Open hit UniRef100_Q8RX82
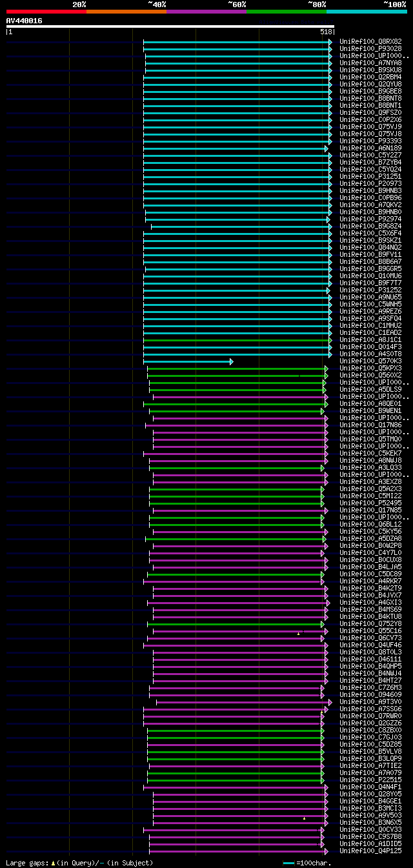This screenshot has width=413, height=868. tap(370, 41)
